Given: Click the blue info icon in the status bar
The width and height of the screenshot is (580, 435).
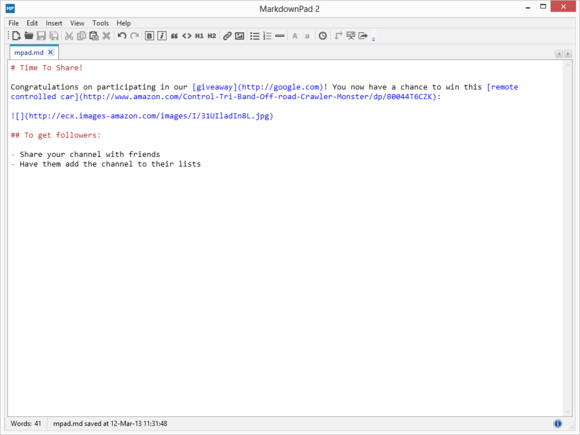Looking at the screenshot, I should (557, 424).
